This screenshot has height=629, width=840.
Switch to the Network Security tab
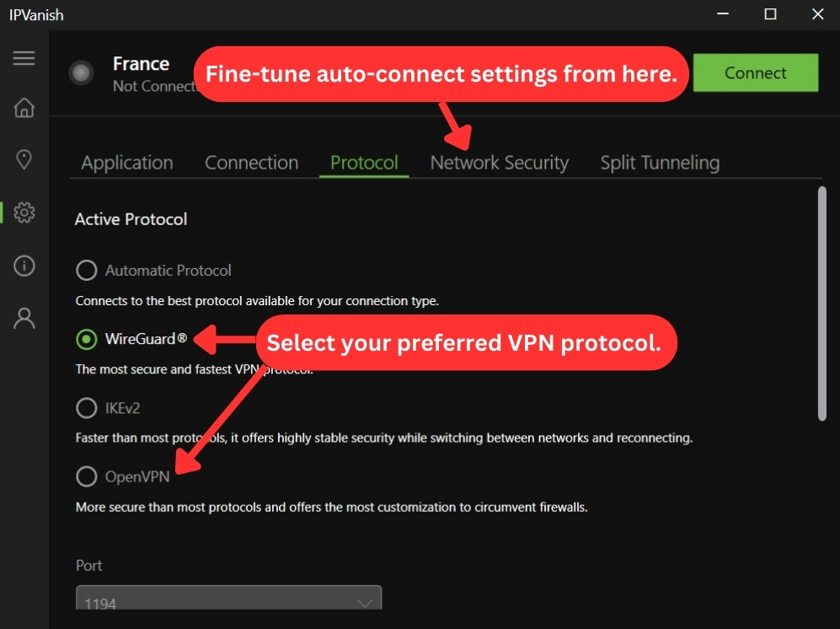tap(500, 163)
